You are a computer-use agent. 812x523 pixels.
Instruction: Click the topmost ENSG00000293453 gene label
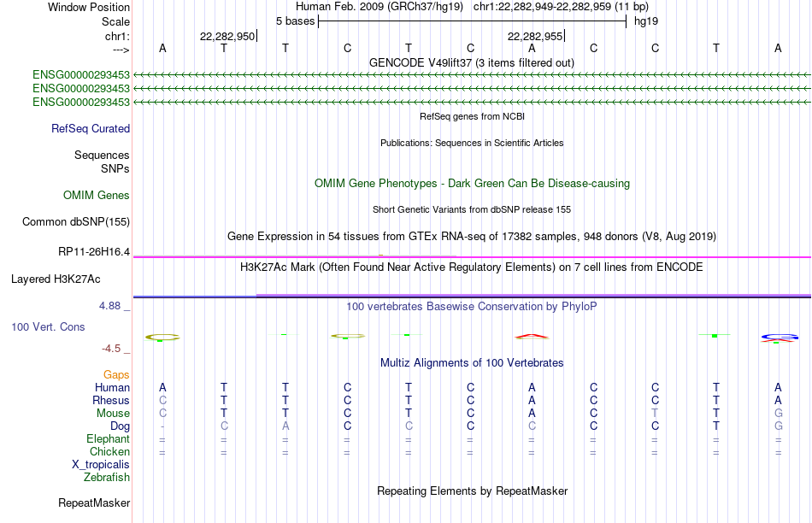81,75
